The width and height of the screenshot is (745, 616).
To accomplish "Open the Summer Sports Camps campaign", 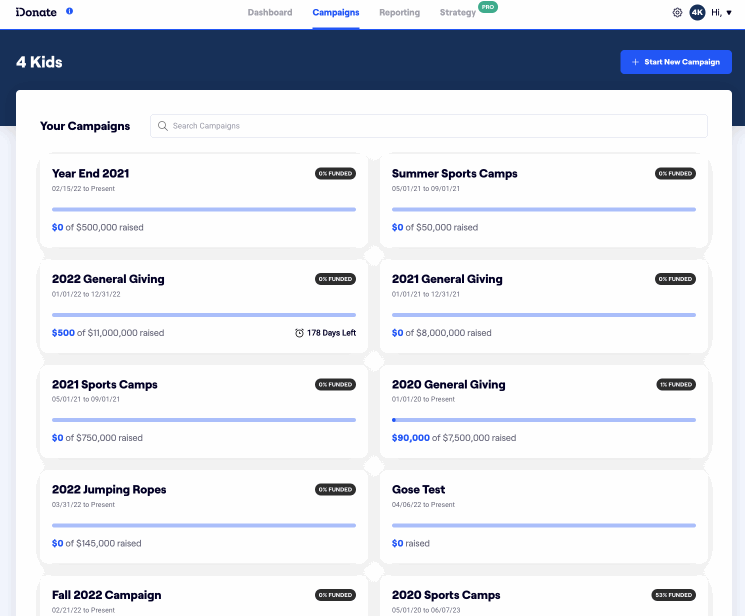I will click(x=544, y=200).
